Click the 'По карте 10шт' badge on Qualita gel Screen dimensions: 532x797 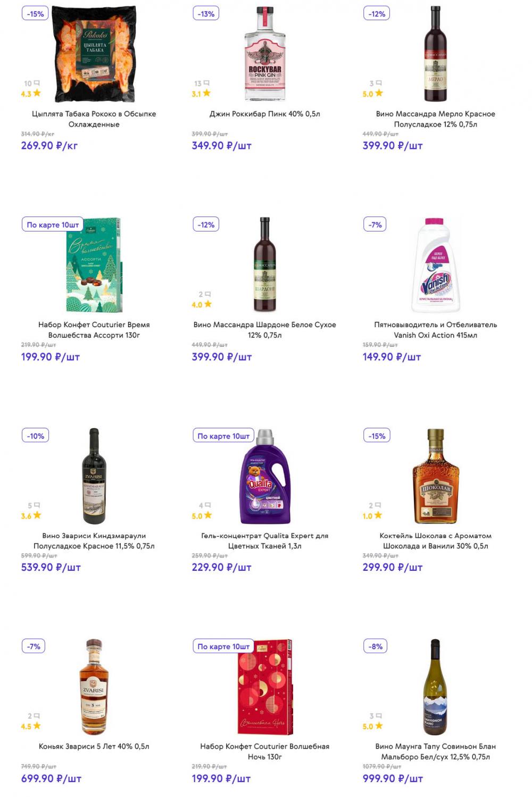(x=223, y=436)
